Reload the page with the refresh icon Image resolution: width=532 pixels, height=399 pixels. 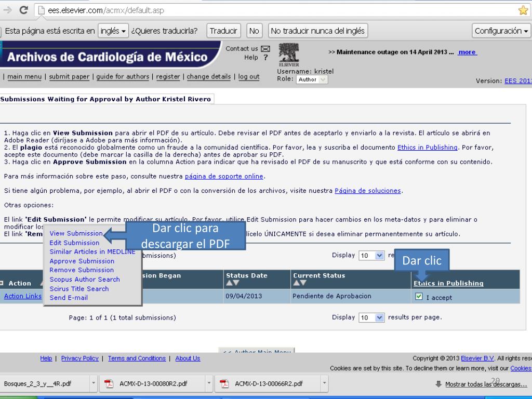pyautogui.click(x=23, y=10)
